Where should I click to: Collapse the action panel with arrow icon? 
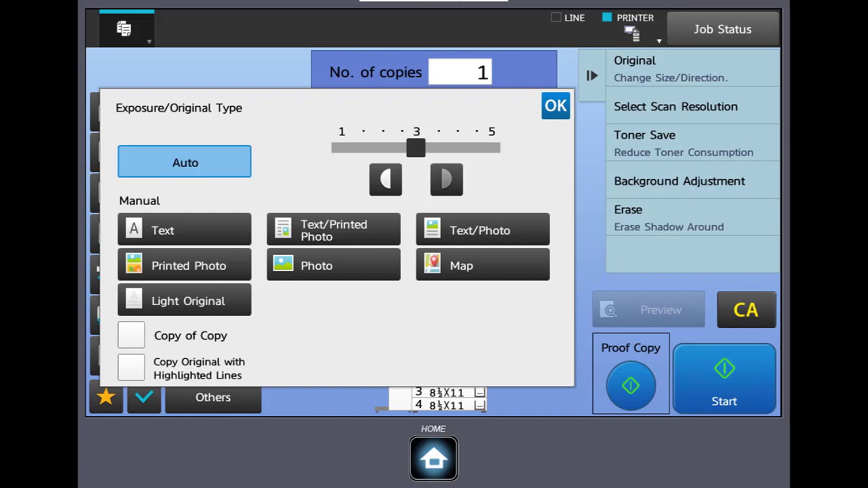click(592, 76)
